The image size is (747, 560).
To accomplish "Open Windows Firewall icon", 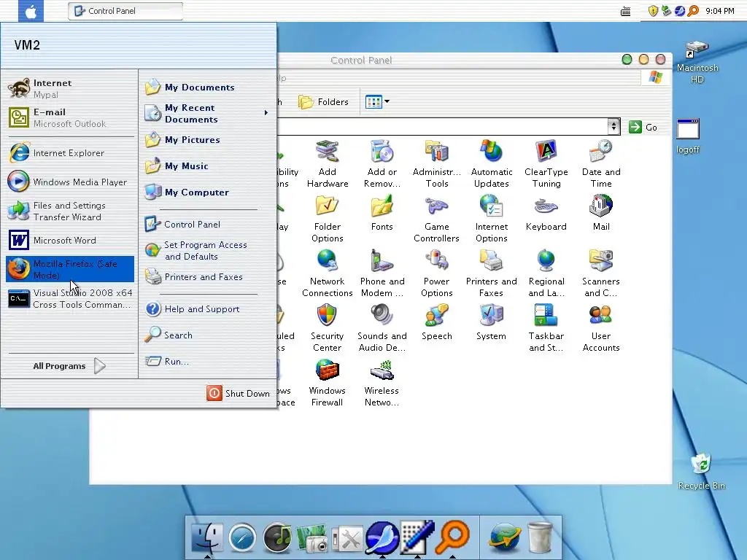I will click(328, 383).
